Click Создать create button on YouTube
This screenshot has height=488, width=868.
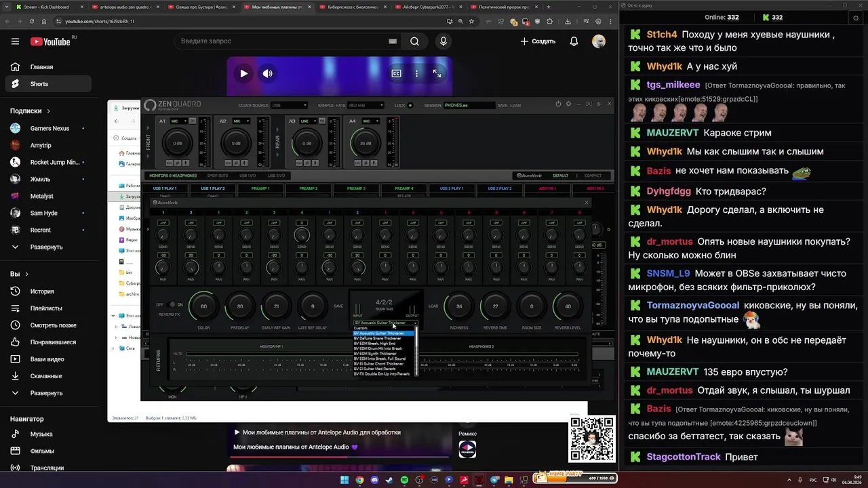tap(538, 41)
